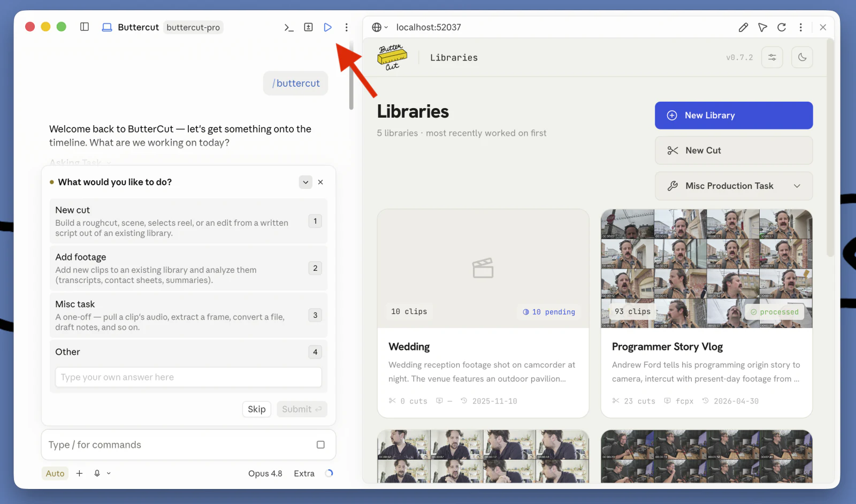
Task: Click the 0 cuts label on Wedding
Action: [x=408, y=401]
